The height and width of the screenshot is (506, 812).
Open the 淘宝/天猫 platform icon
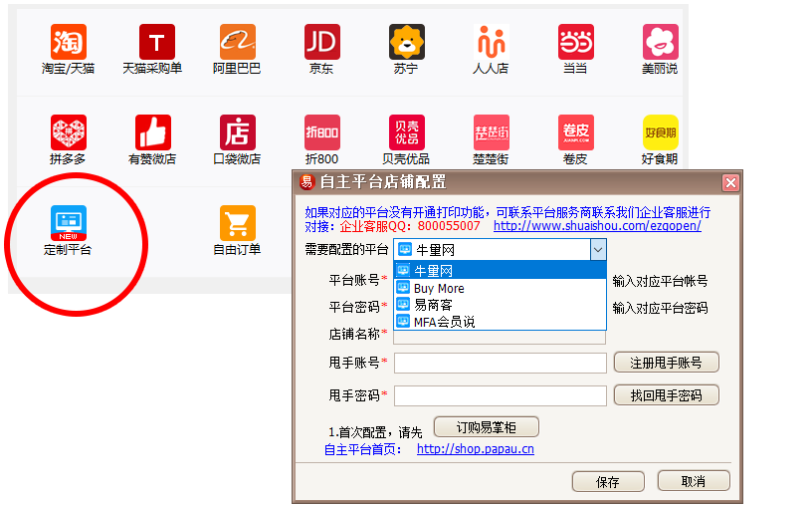click(x=69, y=42)
